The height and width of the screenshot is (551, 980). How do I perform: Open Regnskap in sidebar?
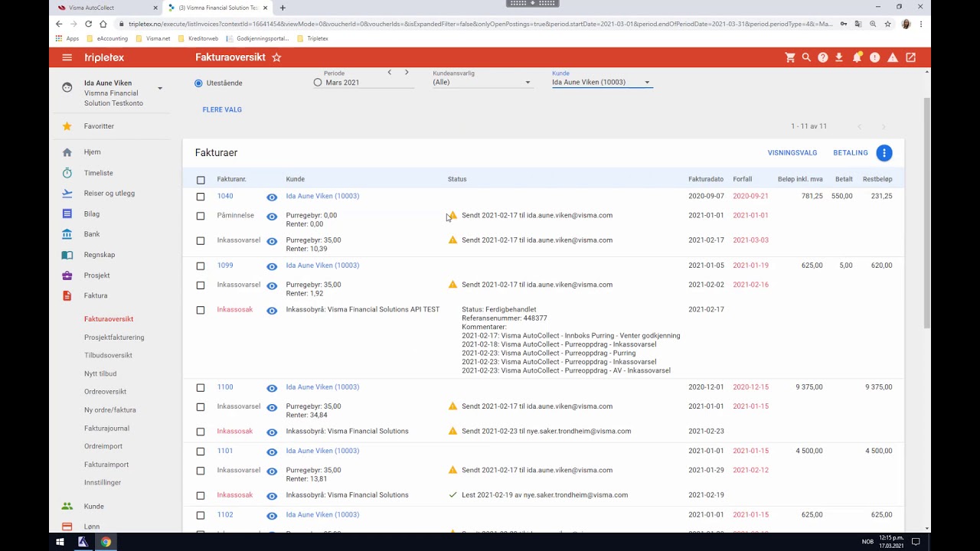100,255
